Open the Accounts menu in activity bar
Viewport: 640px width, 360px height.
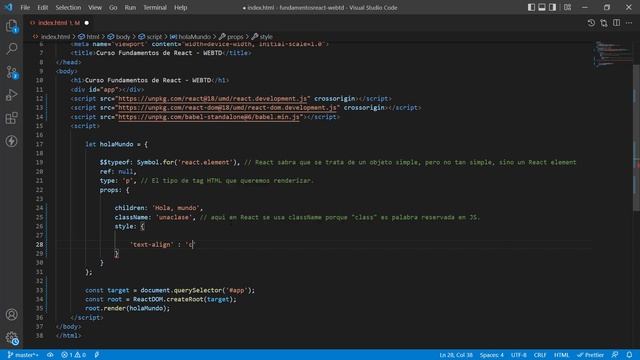click(x=11, y=315)
